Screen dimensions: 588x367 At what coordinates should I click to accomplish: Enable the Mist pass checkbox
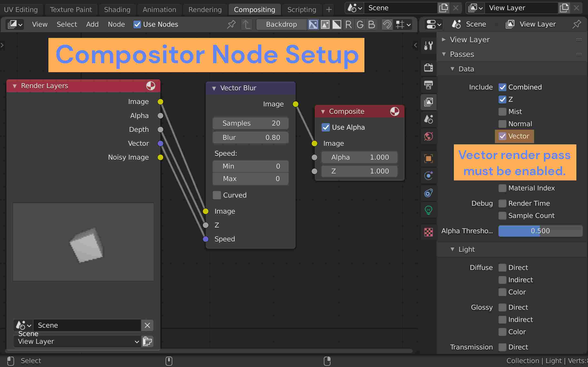click(x=502, y=112)
